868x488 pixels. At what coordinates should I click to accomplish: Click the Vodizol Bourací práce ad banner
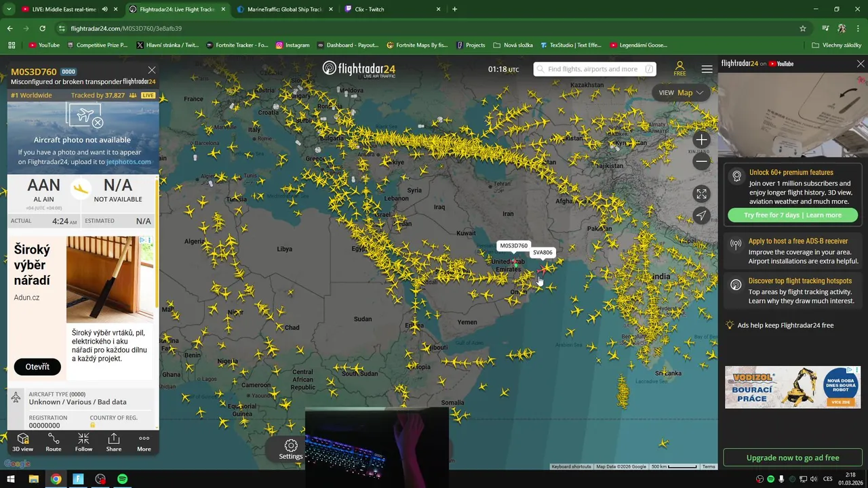[793, 388]
